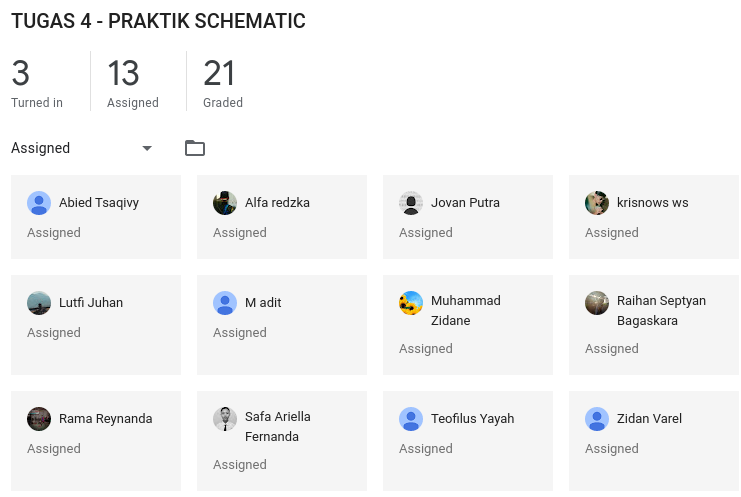
Task: Click krisnows ws profile photo
Action: (x=597, y=203)
